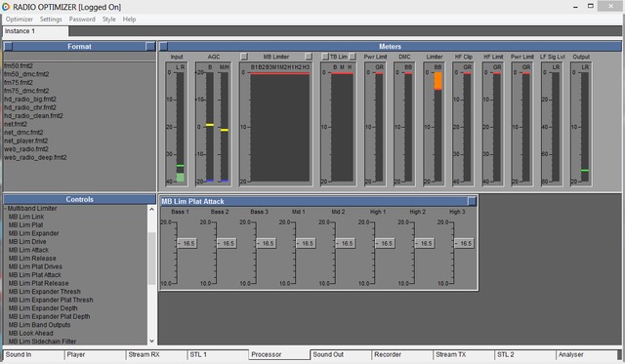Screen dimensions: 625x364
Task: Select the MB Lim Plat Attack control
Action: 35,275
